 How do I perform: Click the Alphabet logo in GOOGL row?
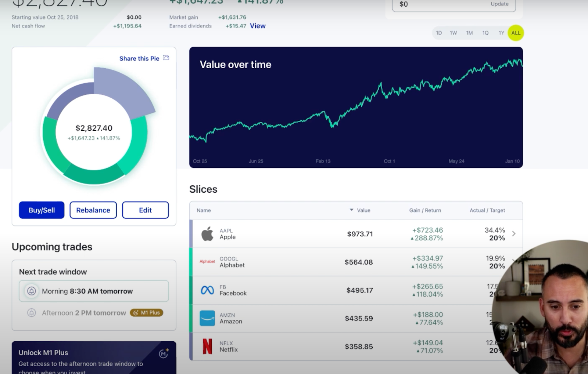(207, 262)
